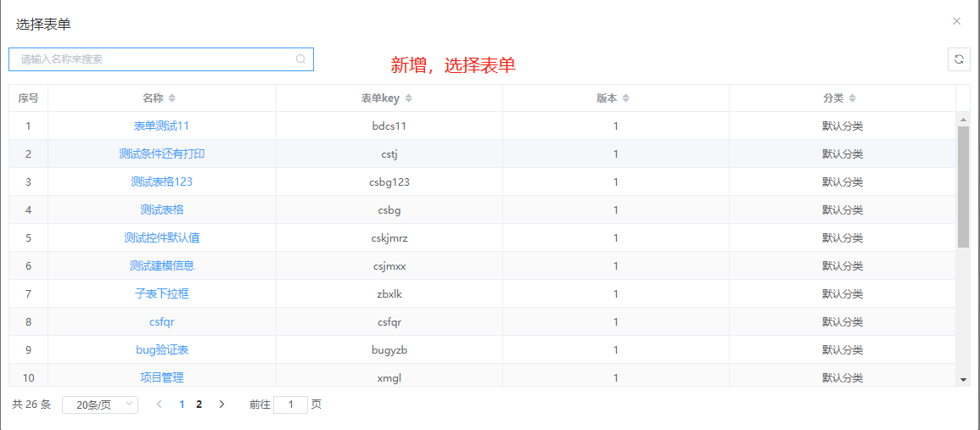Click the table's vertical scrollbar thumb
The height and width of the screenshot is (430, 980).
[x=963, y=187]
